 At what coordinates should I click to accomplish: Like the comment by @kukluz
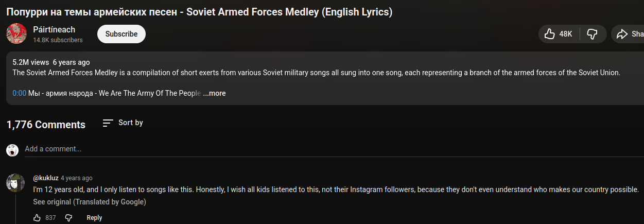(37, 218)
